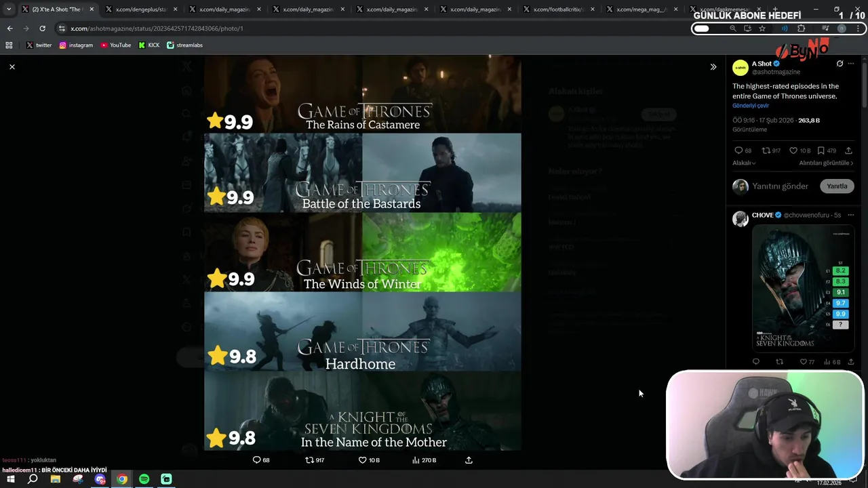Click the x.com address bar URL

(157, 28)
